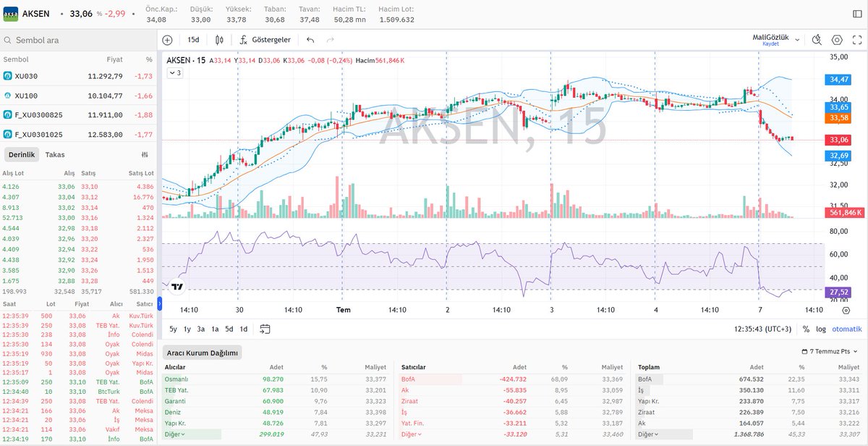Image resolution: width=868 pixels, height=446 pixels.
Task: Click the AKSEN stock logo icon
Action: pyautogui.click(x=11, y=13)
